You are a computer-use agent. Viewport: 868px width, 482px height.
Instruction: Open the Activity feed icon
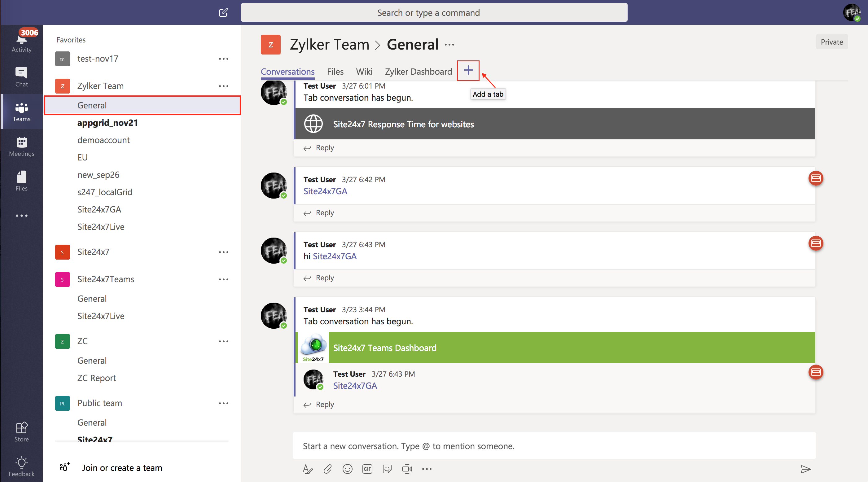coord(21,42)
